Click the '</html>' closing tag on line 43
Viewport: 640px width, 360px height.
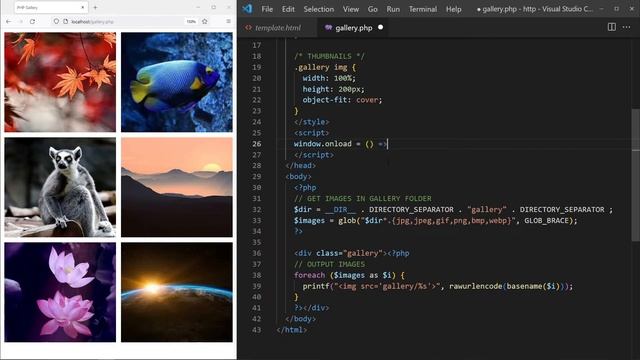[291, 330]
